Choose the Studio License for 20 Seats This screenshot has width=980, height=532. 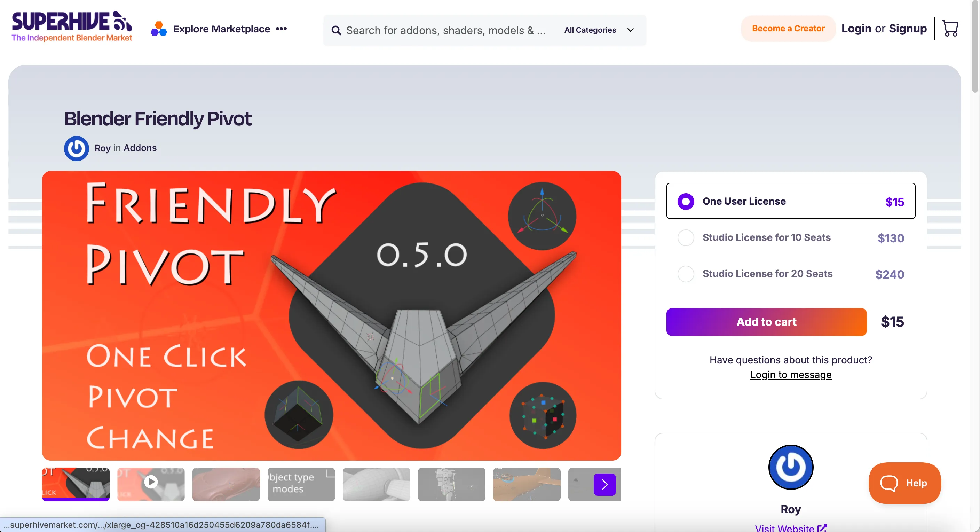click(x=686, y=274)
